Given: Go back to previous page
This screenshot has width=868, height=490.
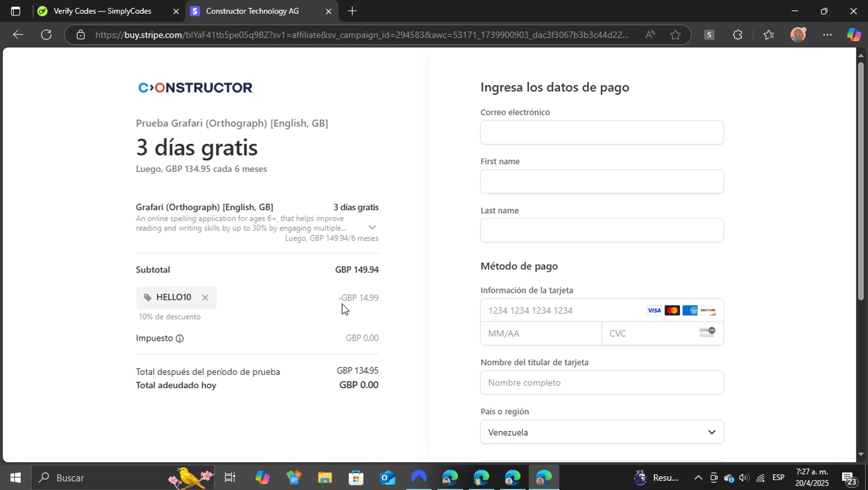Looking at the screenshot, I should click(x=18, y=35).
